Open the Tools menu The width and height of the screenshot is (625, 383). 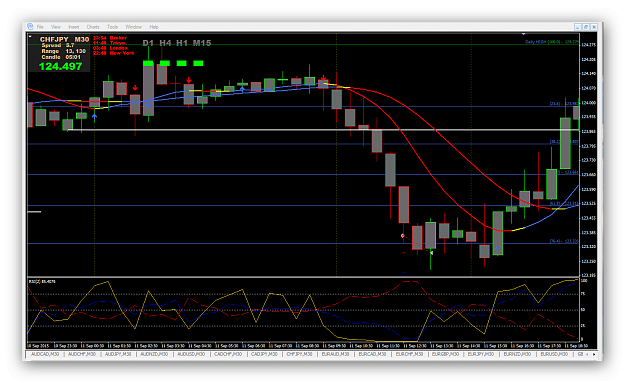coord(112,27)
